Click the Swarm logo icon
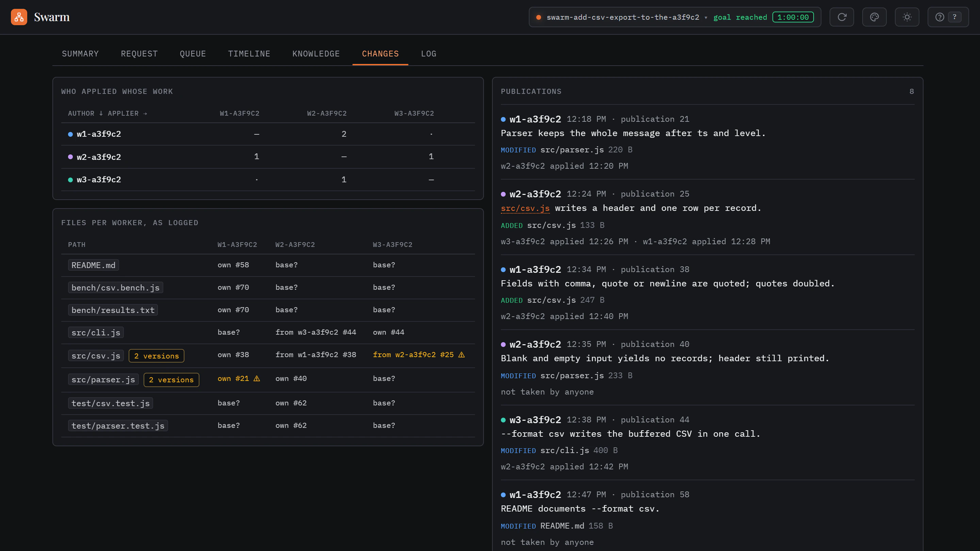The width and height of the screenshot is (980, 551). point(19,17)
